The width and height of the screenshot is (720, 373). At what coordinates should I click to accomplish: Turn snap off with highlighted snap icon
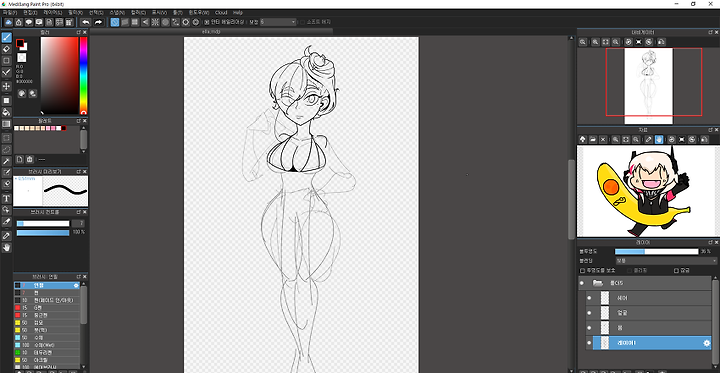[115, 22]
